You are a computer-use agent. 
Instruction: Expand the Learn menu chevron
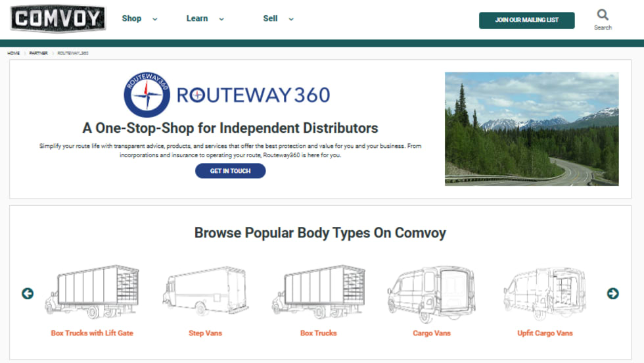pos(221,19)
